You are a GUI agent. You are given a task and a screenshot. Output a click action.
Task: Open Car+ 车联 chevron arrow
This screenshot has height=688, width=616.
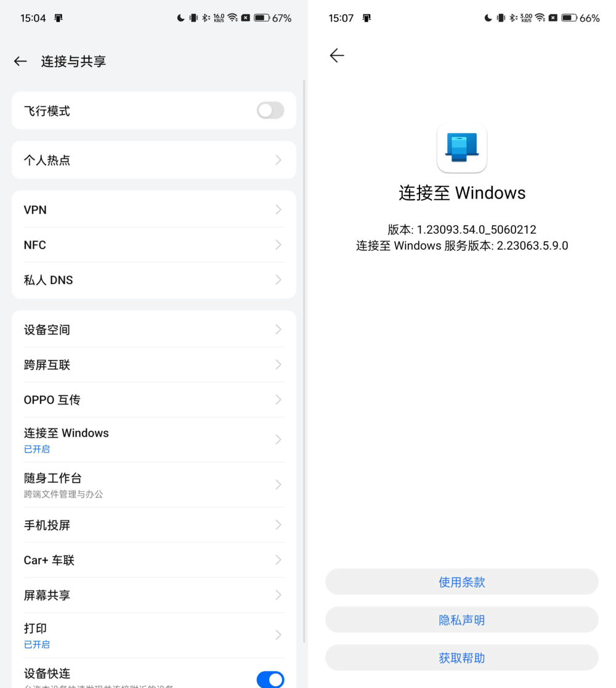pos(278,560)
